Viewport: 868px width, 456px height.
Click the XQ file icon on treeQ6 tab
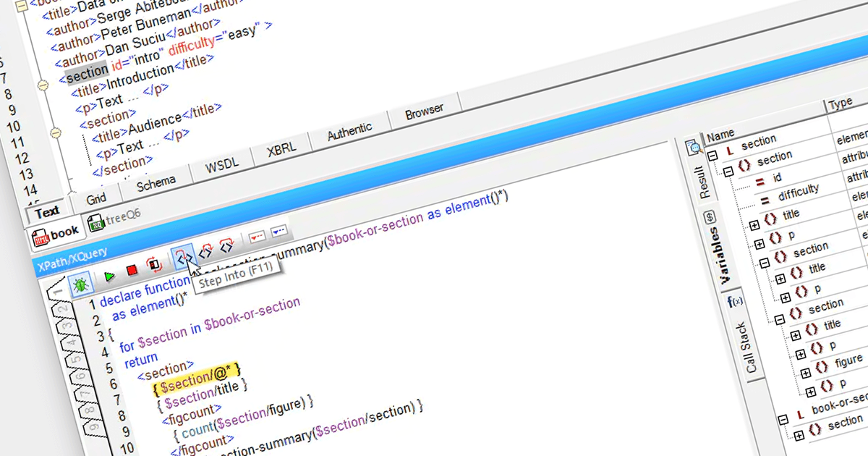pyautogui.click(x=96, y=224)
